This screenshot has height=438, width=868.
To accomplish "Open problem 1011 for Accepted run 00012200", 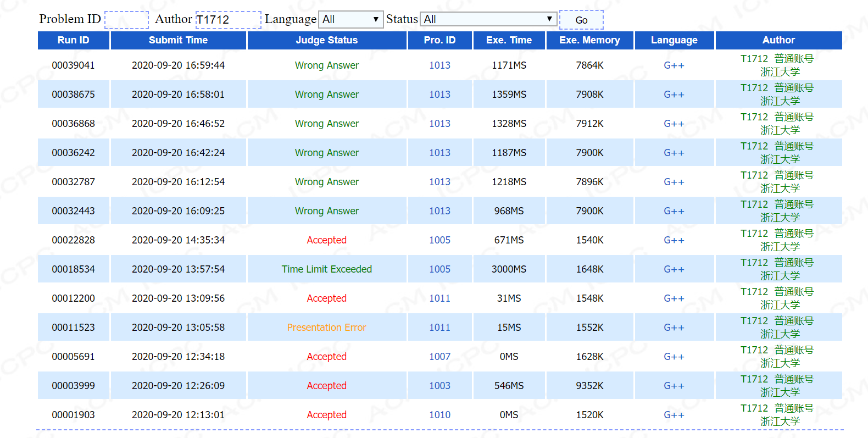I will [x=439, y=298].
